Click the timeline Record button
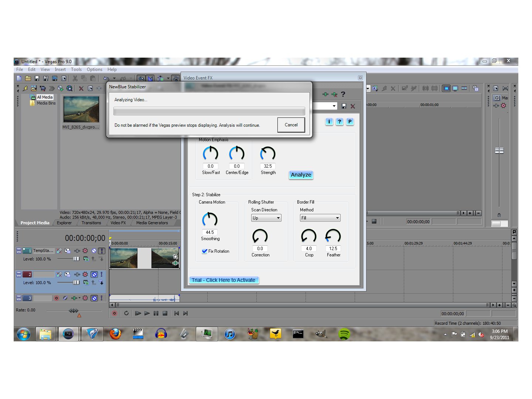 pos(115,313)
